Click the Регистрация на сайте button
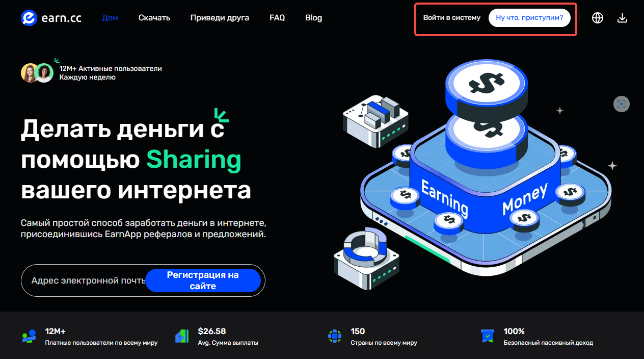 pos(203,280)
